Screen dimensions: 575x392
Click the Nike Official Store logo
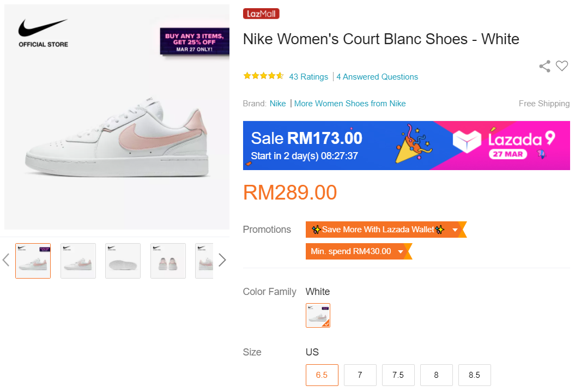point(43,33)
